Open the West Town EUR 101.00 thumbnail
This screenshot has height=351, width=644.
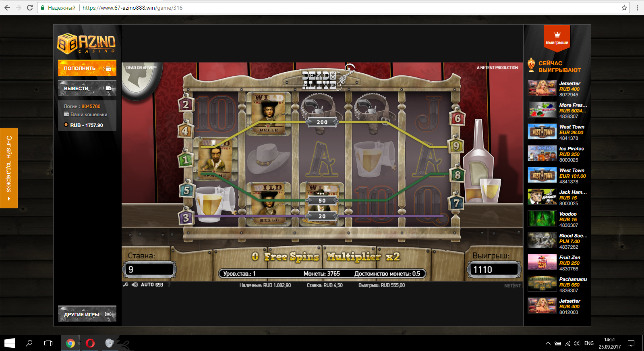point(542,175)
